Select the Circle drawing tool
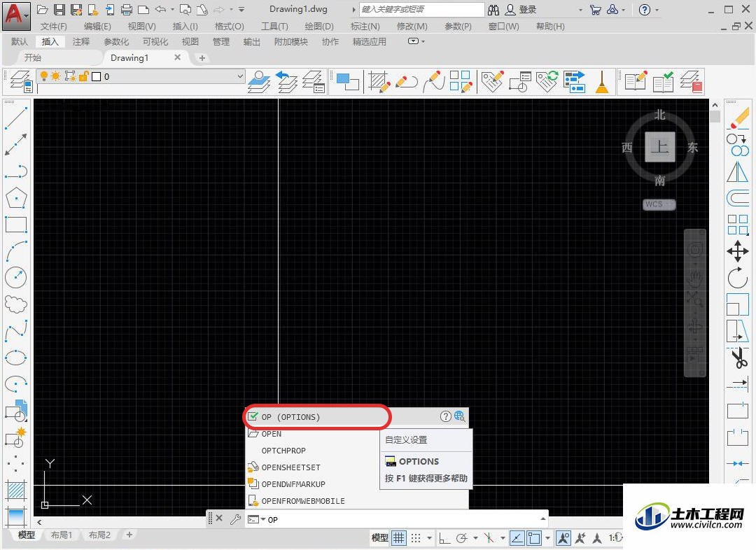The image size is (756, 550). [16, 277]
